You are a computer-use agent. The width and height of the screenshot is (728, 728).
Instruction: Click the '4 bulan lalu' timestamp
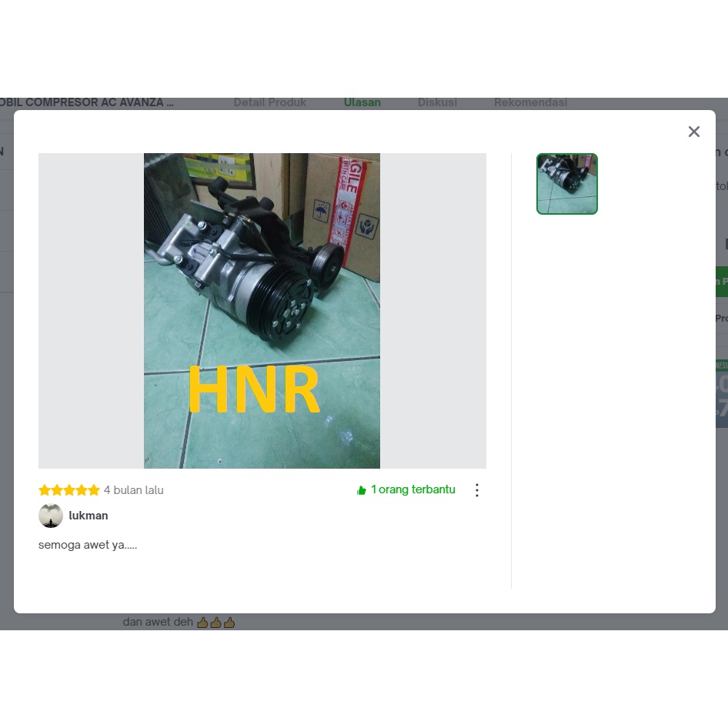tap(134, 490)
